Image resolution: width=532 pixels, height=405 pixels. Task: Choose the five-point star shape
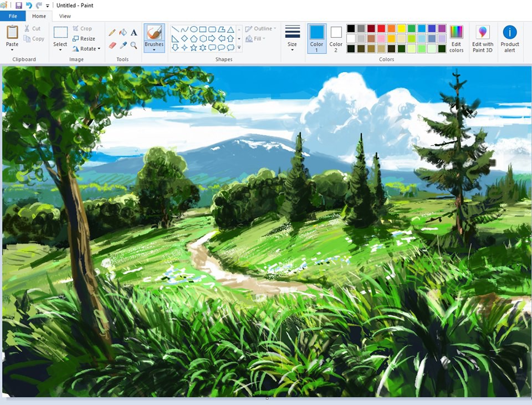(193, 48)
